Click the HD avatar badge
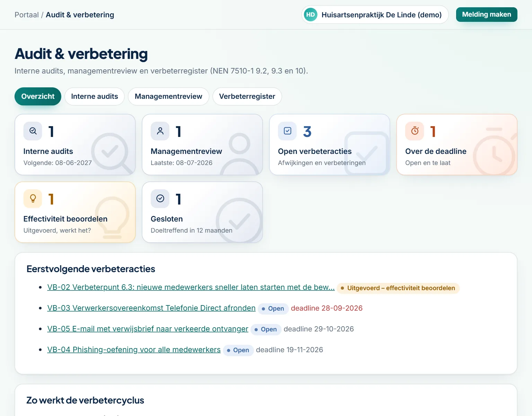The width and height of the screenshot is (532, 416). point(310,15)
